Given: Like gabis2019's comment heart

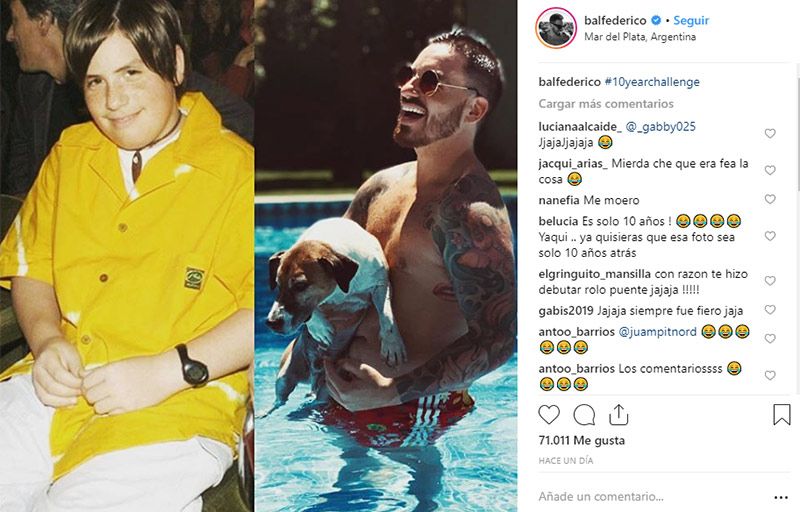Looking at the screenshot, I should 770,310.
